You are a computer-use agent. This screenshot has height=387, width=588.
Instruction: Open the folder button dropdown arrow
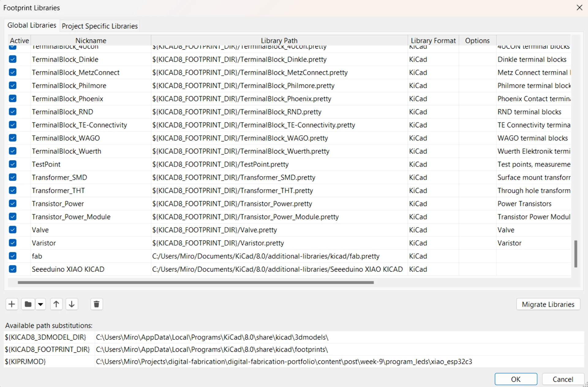[x=40, y=304]
